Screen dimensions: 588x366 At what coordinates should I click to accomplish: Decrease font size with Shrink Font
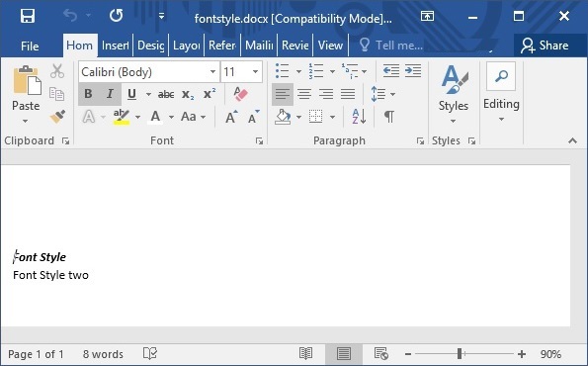click(254, 117)
